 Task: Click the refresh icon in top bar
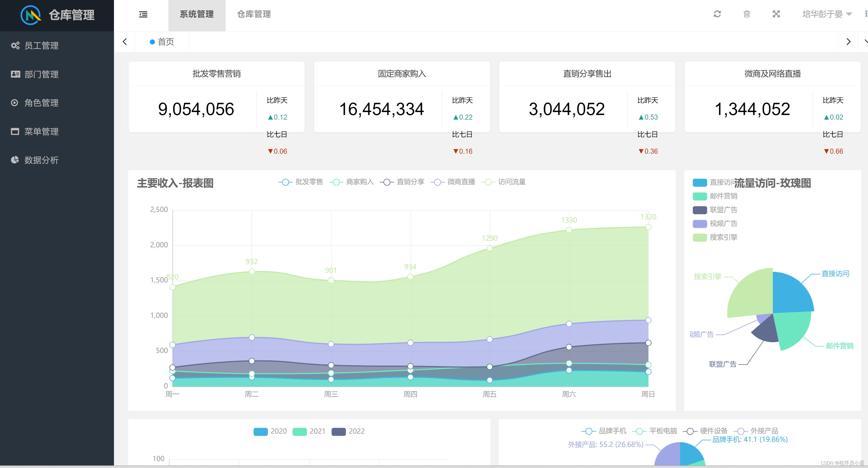click(x=717, y=14)
